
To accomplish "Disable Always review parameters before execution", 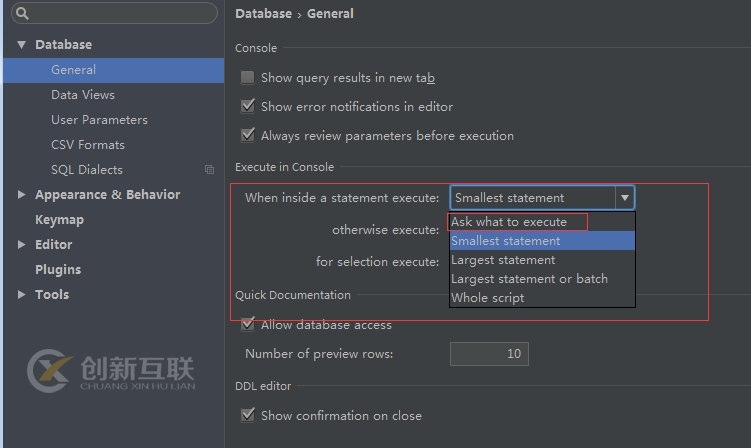I will point(247,135).
